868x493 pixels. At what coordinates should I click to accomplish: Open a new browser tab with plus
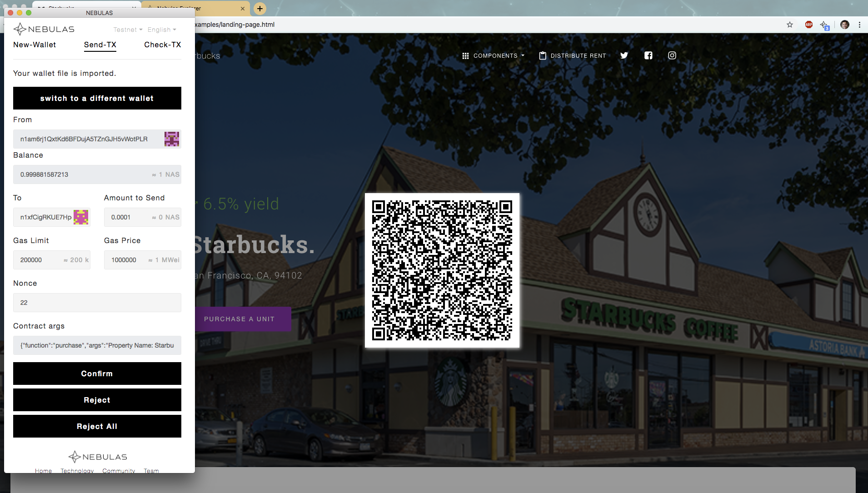click(x=260, y=8)
